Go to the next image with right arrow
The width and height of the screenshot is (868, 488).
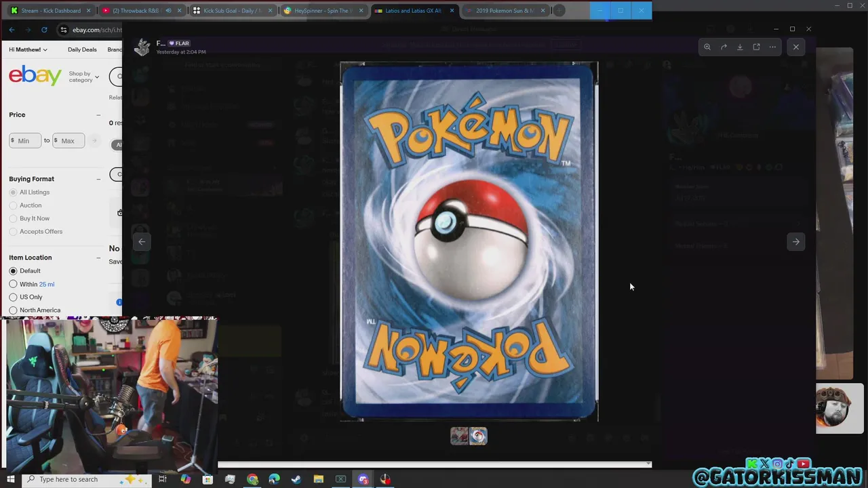[x=796, y=241]
